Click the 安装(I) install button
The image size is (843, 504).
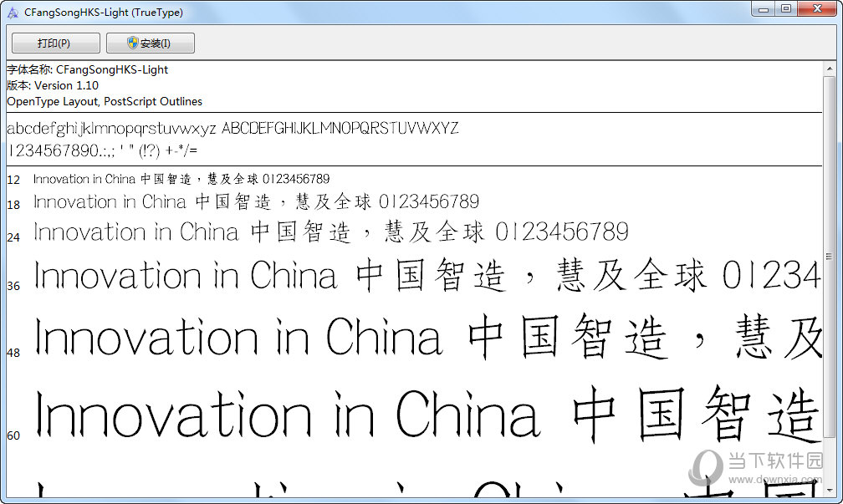[151, 43]
